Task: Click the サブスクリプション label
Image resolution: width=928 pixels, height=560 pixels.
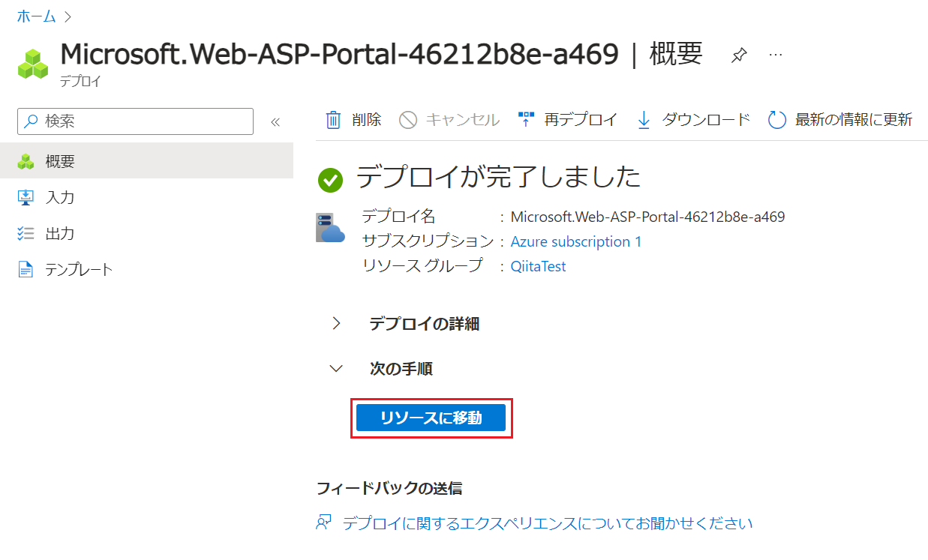Action: [x=428, y=241]
